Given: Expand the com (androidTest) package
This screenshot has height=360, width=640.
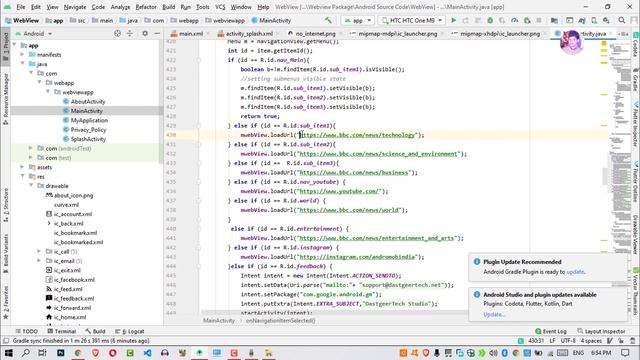Looking at the screenshot, I should click(31, 149).
